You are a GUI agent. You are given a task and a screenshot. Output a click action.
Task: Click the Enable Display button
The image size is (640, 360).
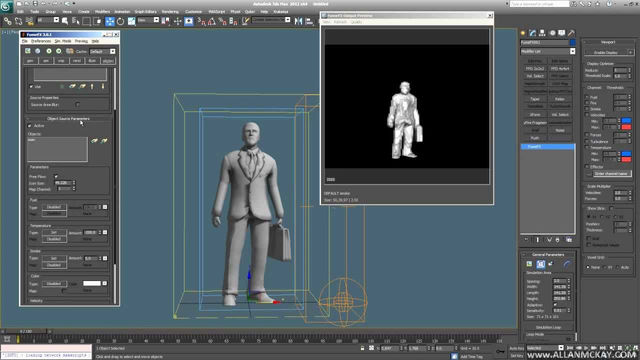point(607,53)
